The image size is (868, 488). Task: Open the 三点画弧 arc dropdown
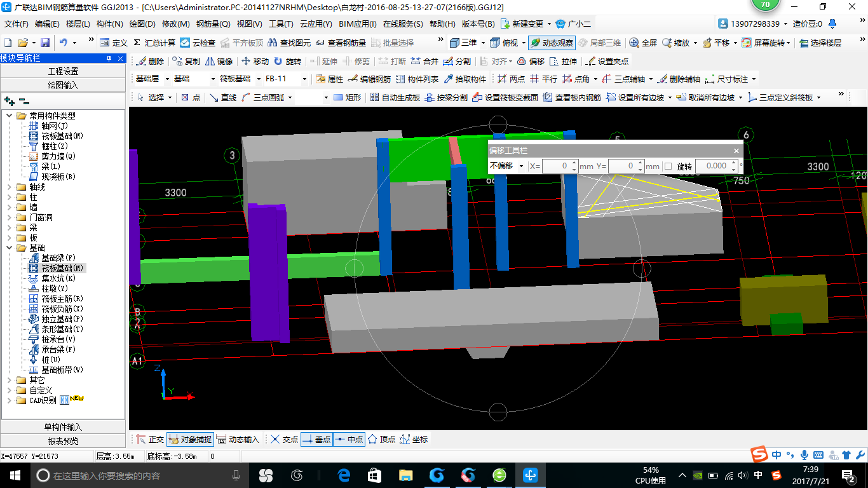[x=290, y=97]
